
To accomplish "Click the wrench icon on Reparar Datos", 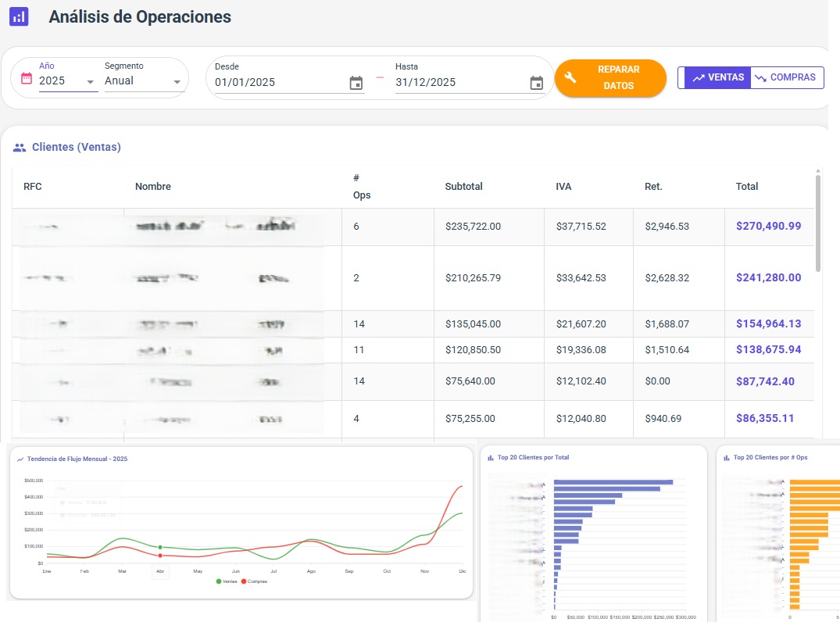I will click(570, 77).
